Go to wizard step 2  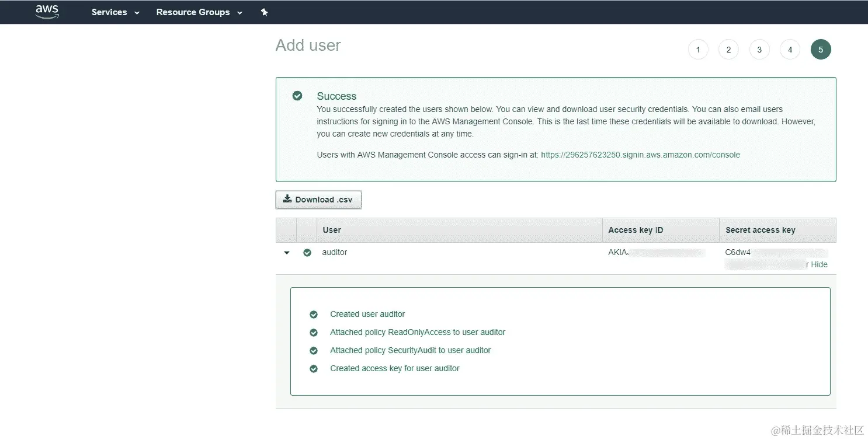pos(728,50)
